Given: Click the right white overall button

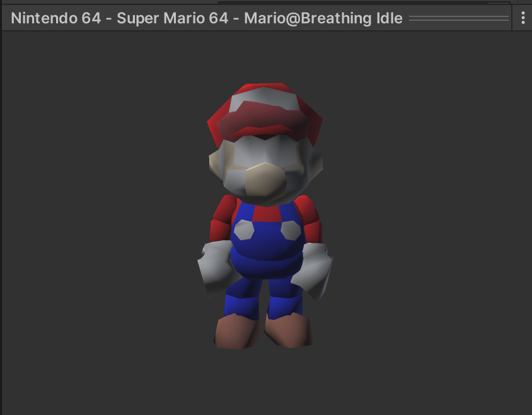Looking at the screenshot, I should (x=291, y=230).
